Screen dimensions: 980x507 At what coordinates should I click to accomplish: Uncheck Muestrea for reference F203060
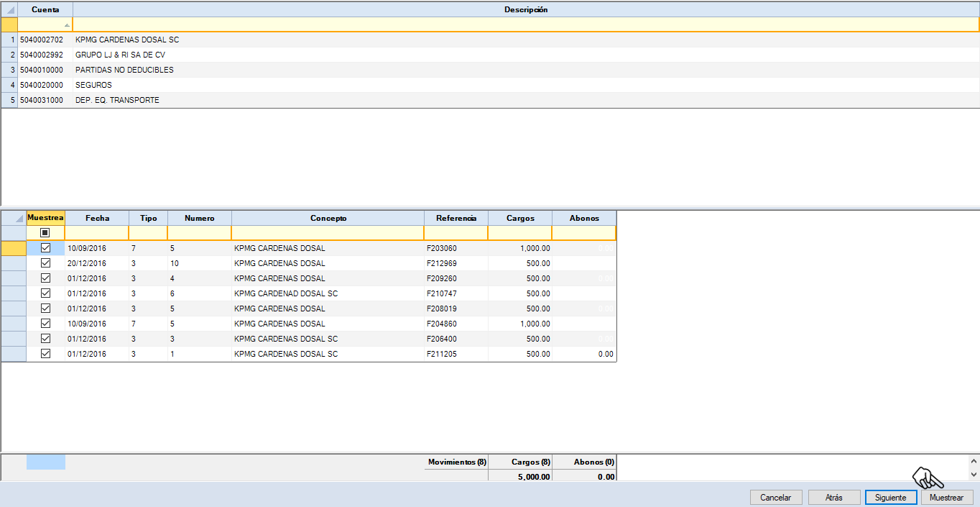45,248
